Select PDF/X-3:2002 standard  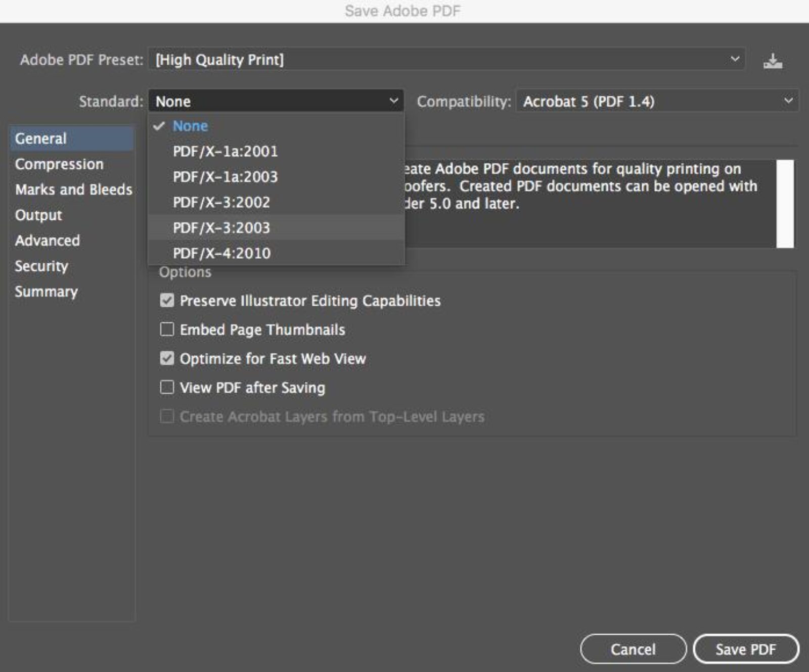276,202
